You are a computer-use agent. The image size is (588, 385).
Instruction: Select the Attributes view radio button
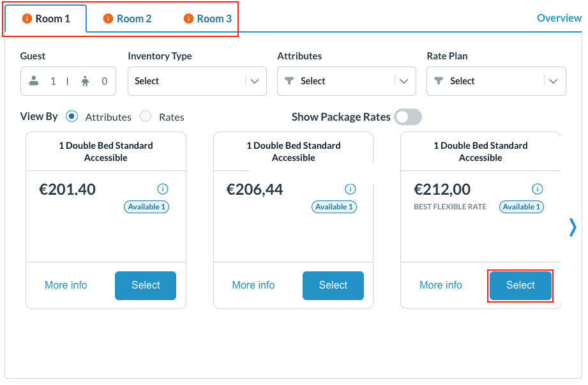pos(72,116)
